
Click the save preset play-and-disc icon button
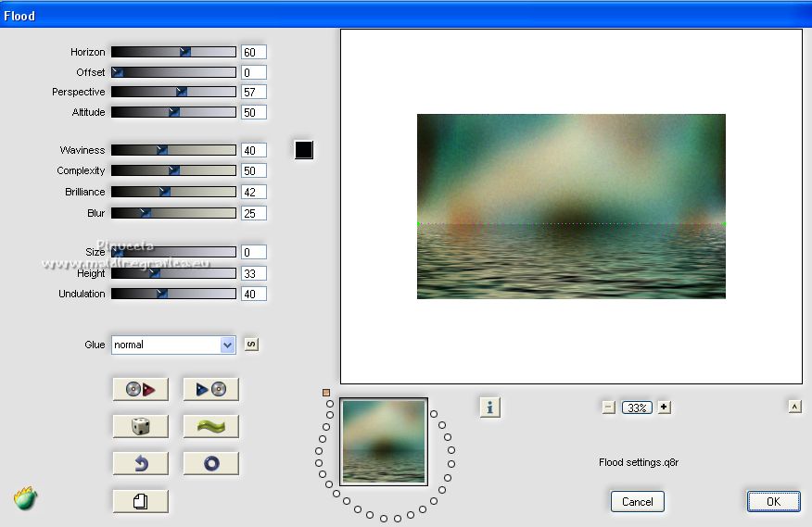(210, 389)
